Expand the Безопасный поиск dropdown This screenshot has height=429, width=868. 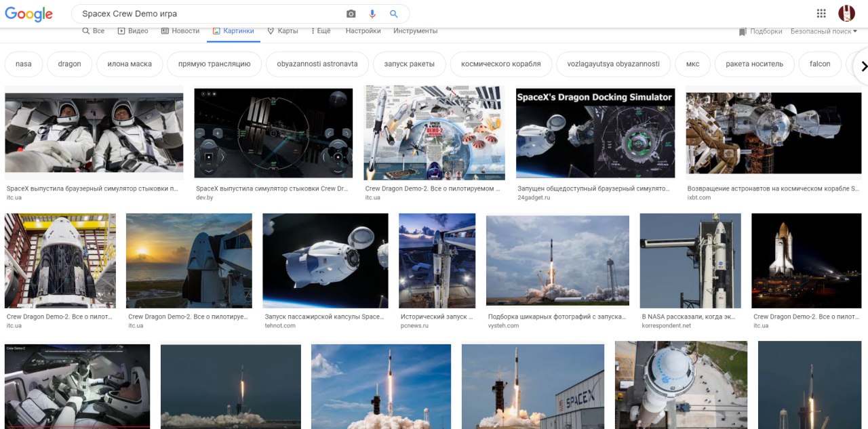tap(824, 31)
